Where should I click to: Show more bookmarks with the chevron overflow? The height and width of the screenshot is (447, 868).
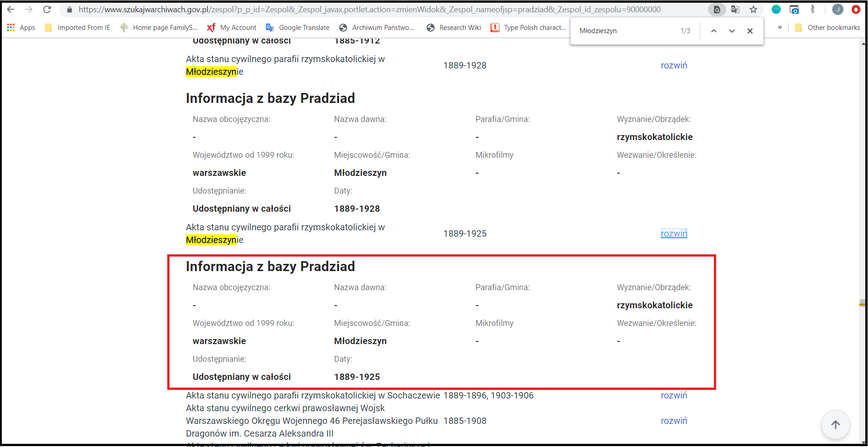point(779,27)
